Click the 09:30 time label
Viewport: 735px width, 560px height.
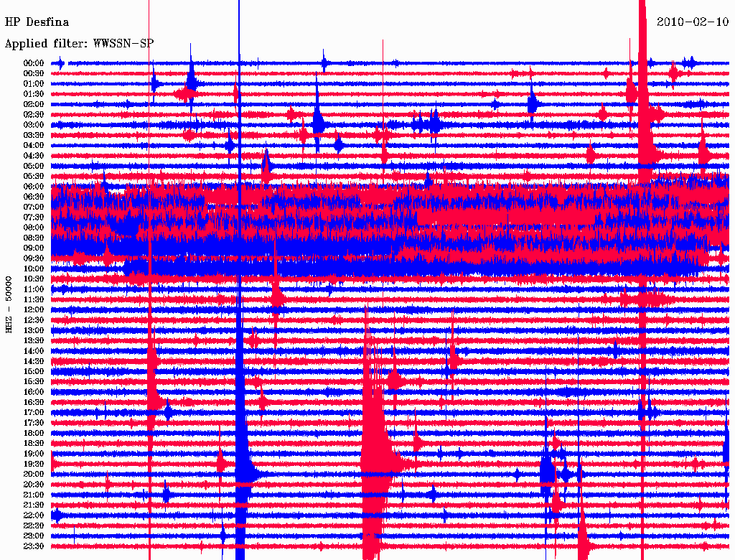tap(34, 258)
